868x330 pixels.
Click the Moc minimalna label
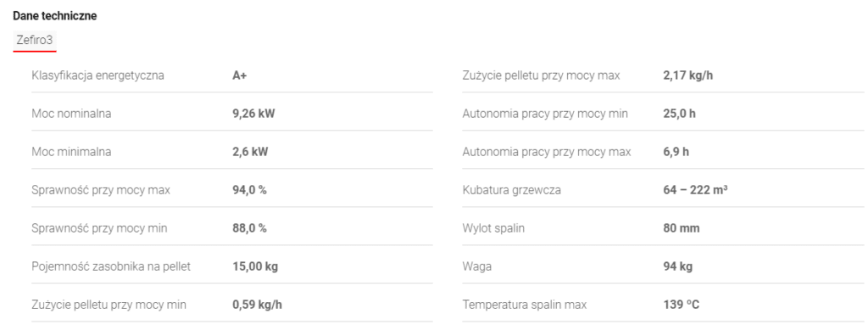click(x=71, y=152)
